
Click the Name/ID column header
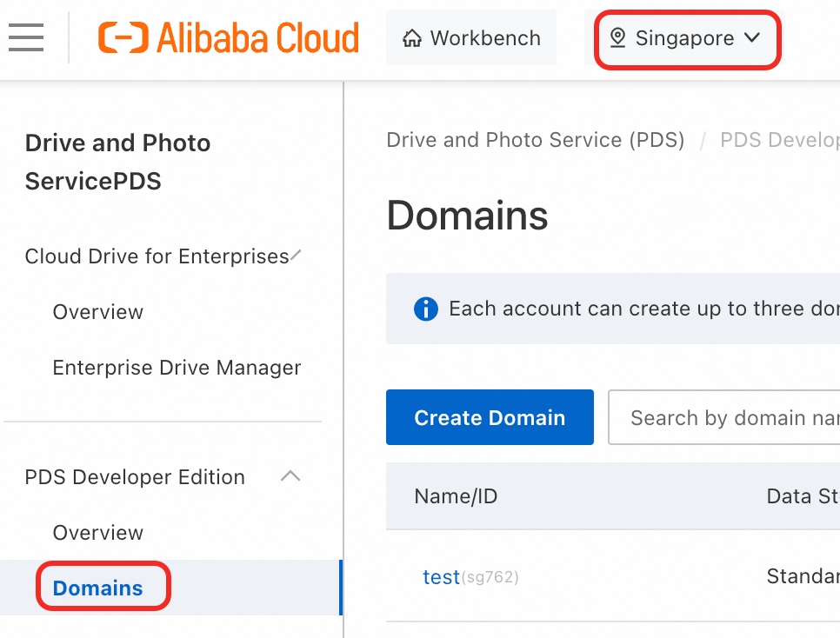pos(456,496)
